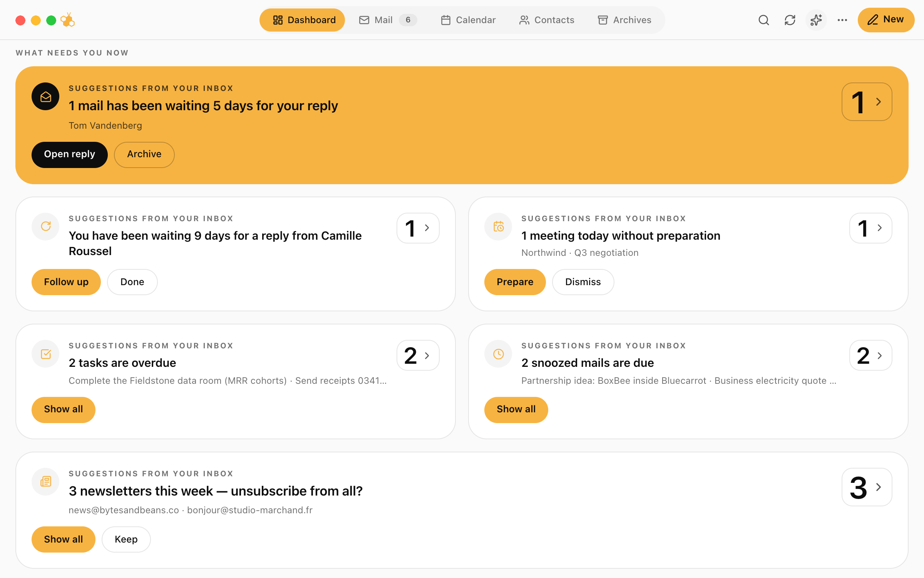Click the open-envelope icon on orange card
Screen dimensions: 924x578
(45, 97)
